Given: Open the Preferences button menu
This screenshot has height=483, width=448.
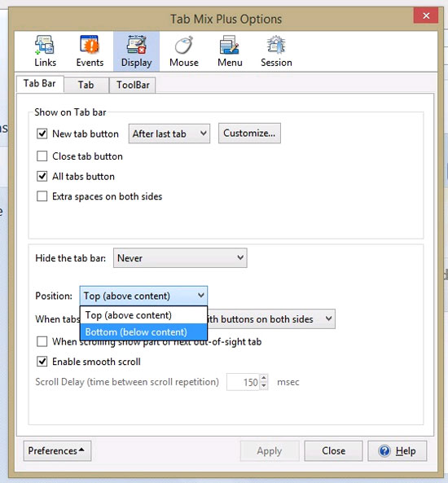Looking at the screenshot, I should (57, 451).
